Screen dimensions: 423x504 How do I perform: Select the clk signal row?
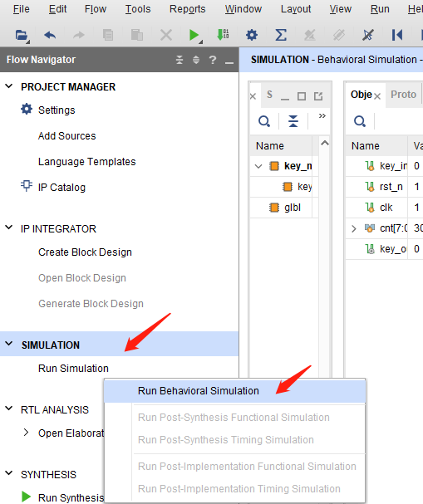[384, 208]
